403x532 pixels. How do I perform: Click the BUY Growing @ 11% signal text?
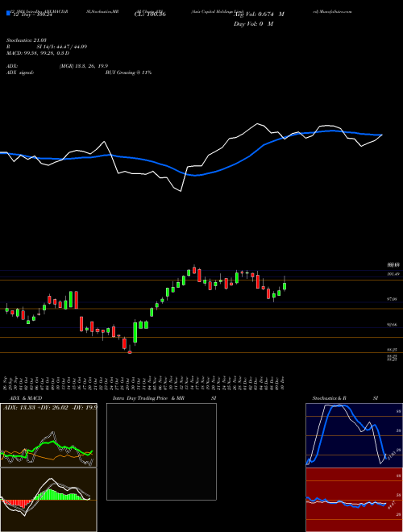128,73
